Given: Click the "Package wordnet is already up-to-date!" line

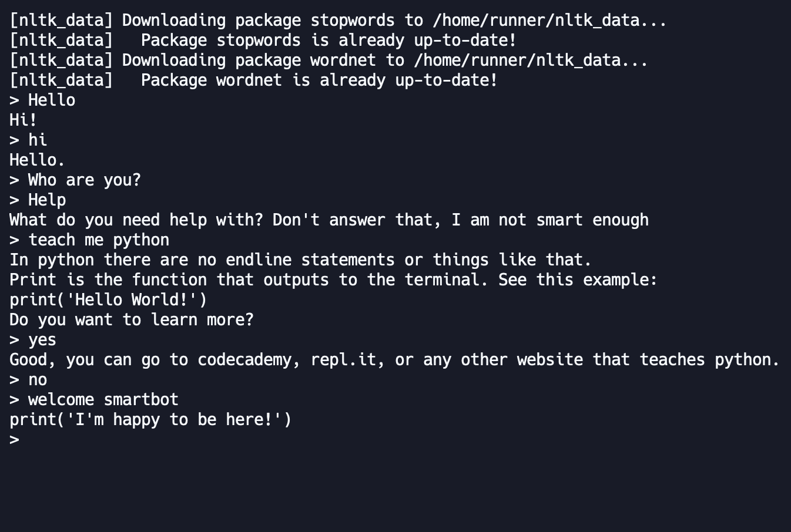Looking at the screenshot, I should point(319,80).
